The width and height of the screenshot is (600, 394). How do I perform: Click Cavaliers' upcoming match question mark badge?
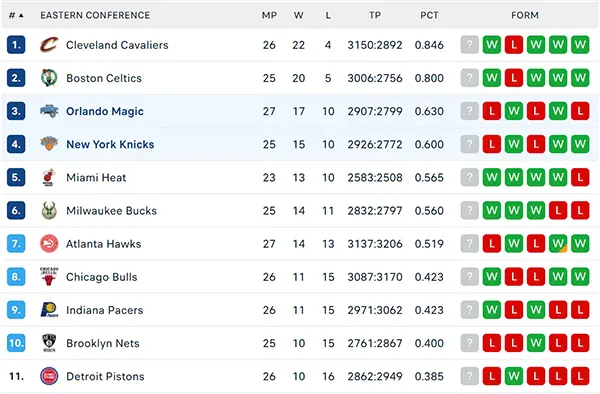click(470, 45)
